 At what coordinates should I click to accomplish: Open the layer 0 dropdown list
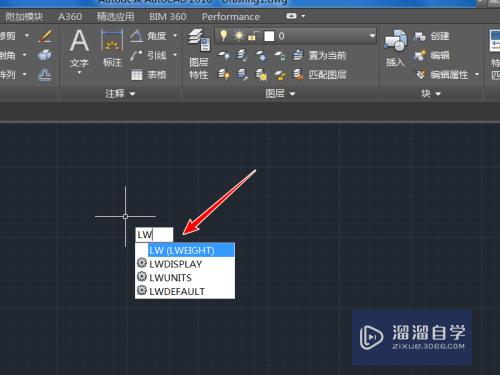click(372, 36)
